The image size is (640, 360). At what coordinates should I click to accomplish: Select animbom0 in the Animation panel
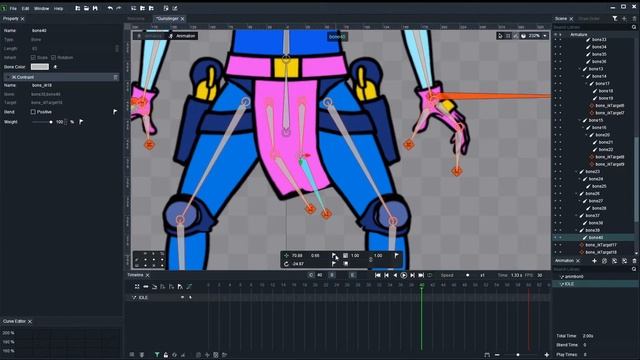pyautogui.click(x=574, y=277)
